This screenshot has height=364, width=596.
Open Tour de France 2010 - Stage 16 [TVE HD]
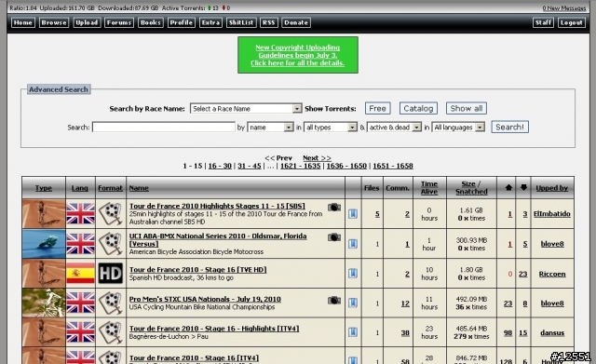point(197,269)
